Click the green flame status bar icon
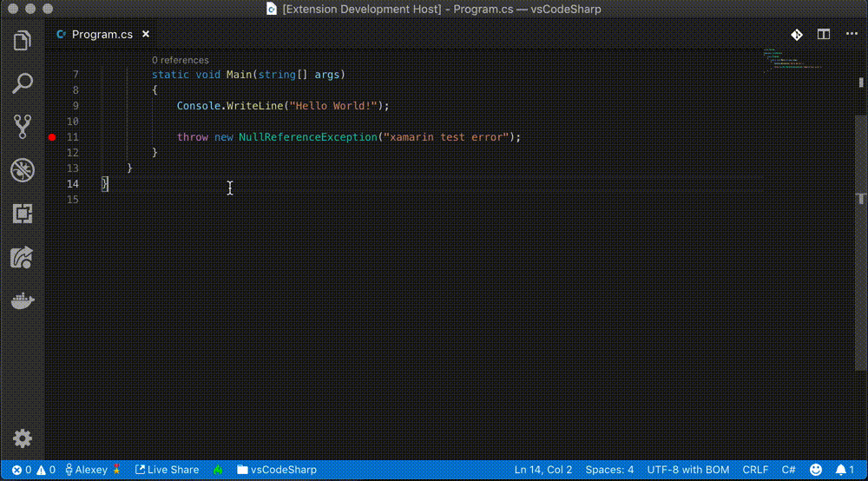868x481 pixels. click(x=218, y=470)
